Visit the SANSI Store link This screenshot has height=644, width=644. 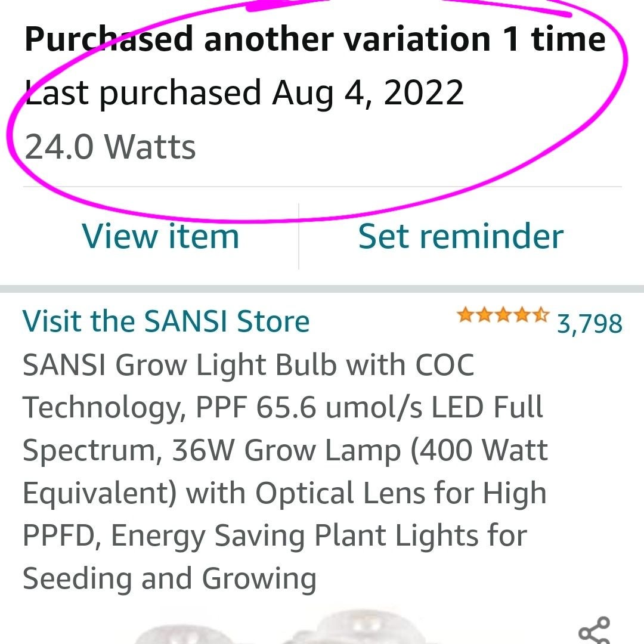point(166,321)
